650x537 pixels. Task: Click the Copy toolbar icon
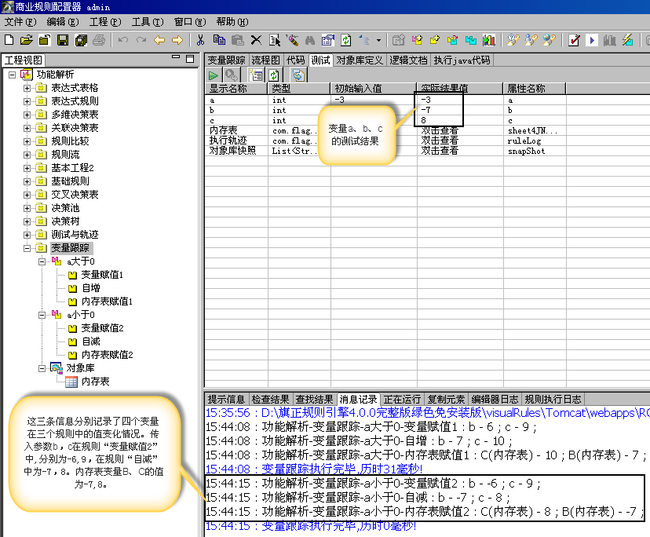(219, 40)
